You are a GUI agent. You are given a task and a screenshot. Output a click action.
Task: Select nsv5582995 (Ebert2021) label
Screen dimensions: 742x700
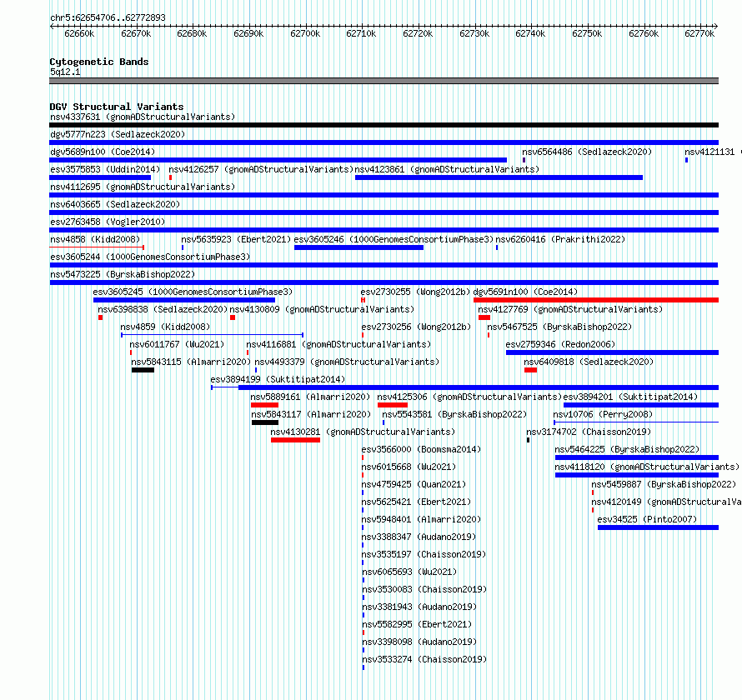click(417, 624)
